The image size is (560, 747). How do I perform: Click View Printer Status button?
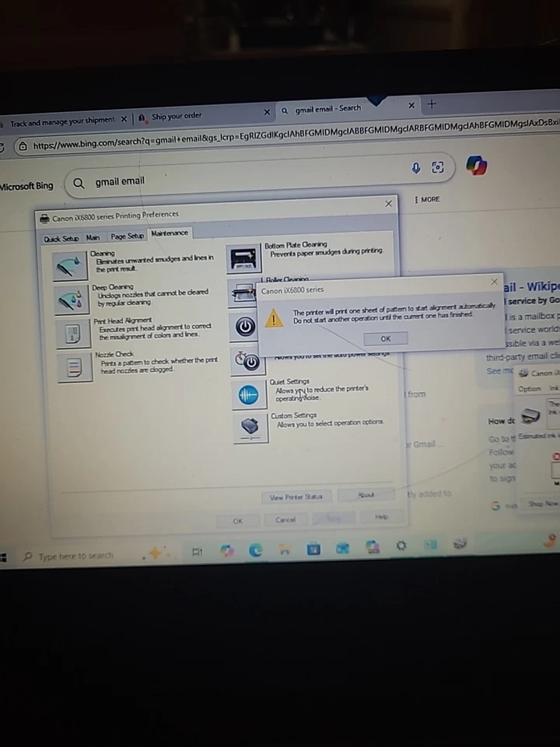coord(296,497)
